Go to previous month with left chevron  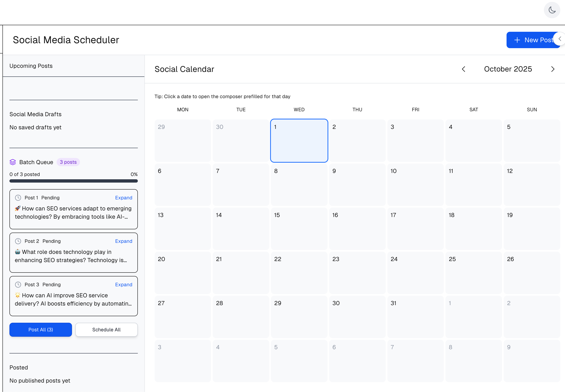coord(463,69)
